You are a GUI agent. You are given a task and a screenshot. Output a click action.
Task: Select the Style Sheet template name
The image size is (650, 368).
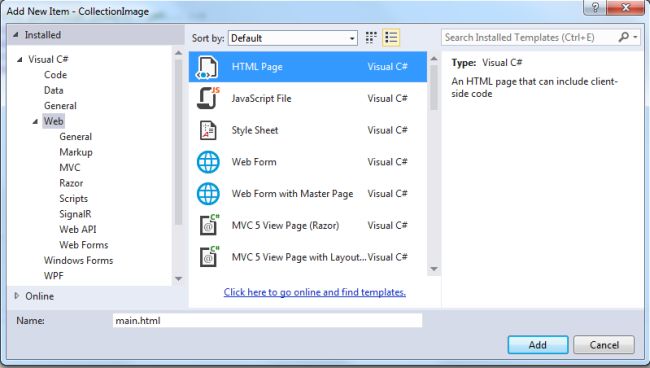coord(255,130)
